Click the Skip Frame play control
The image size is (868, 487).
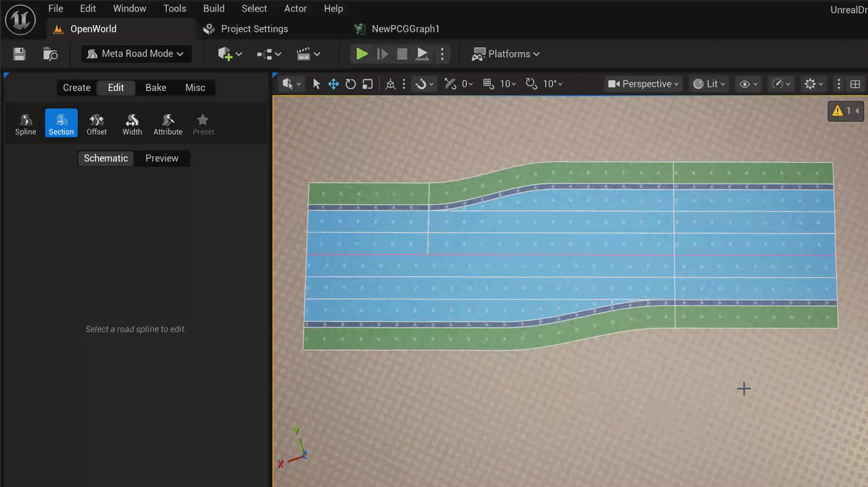382,54
